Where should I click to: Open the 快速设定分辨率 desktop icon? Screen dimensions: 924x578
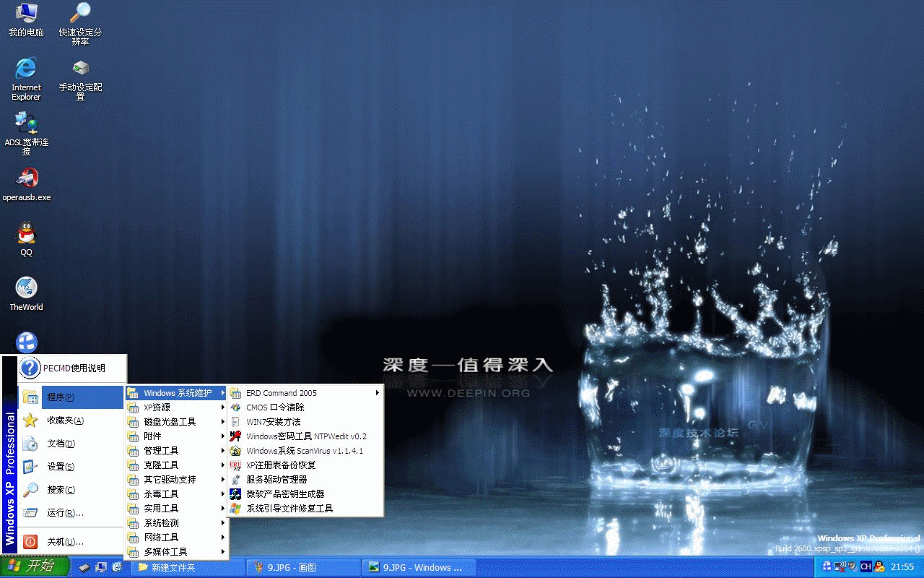coord(80,13)
